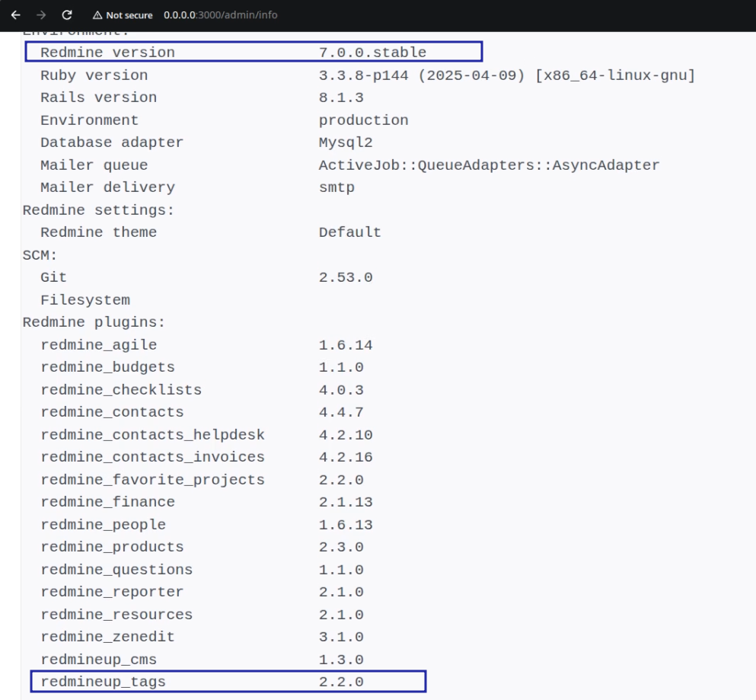Click the redmine_checklists plugin name
Viewport: 756px width, 700px height.
(121, 390)
